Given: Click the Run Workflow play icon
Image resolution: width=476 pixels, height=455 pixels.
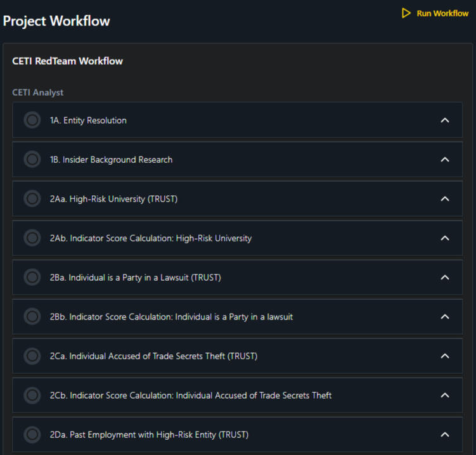Looking at the screenshot, I should [x=406, y=13].
